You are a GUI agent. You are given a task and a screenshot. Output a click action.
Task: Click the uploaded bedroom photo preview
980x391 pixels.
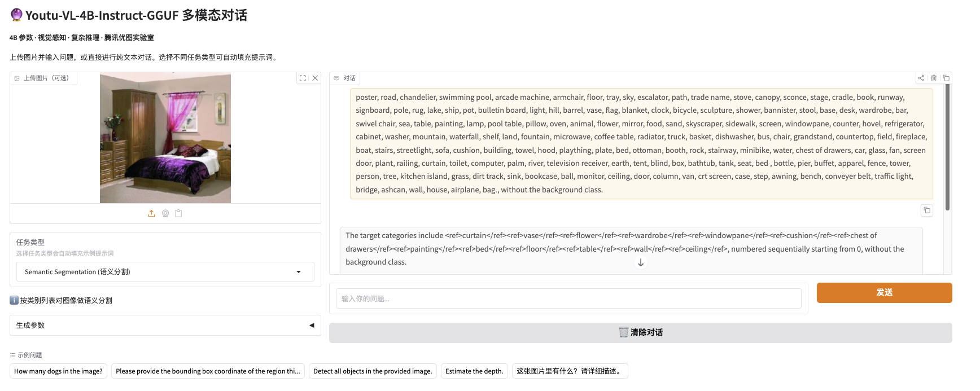pos(165,138)
